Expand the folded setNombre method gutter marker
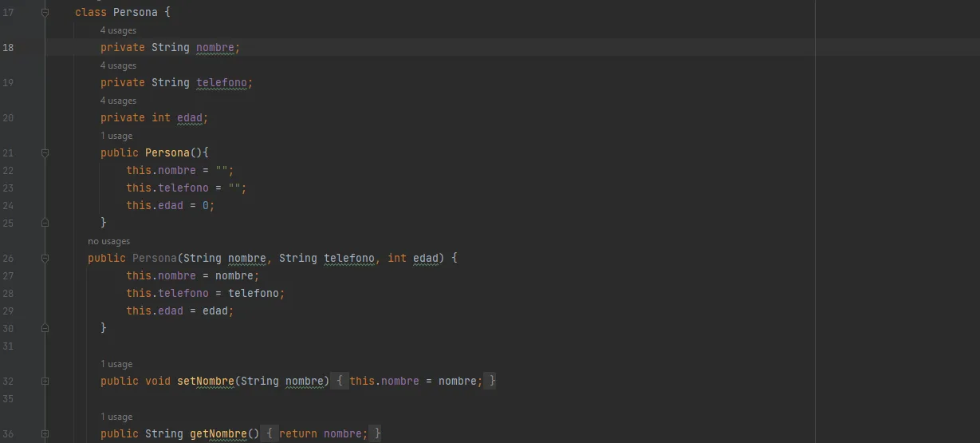Image resolution: width=980 pixels, height=443 pixels. coord(45,381)
